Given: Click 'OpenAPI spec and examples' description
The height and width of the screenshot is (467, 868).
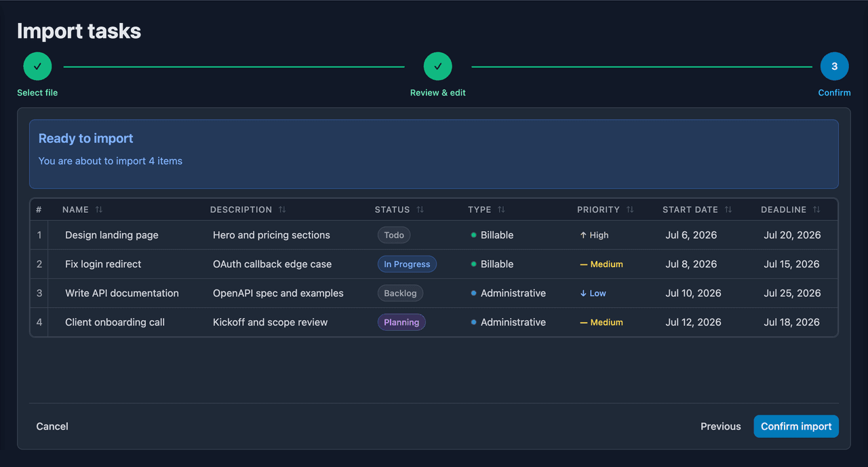Looking at the screenshot, I should click(x=278, y=293).
